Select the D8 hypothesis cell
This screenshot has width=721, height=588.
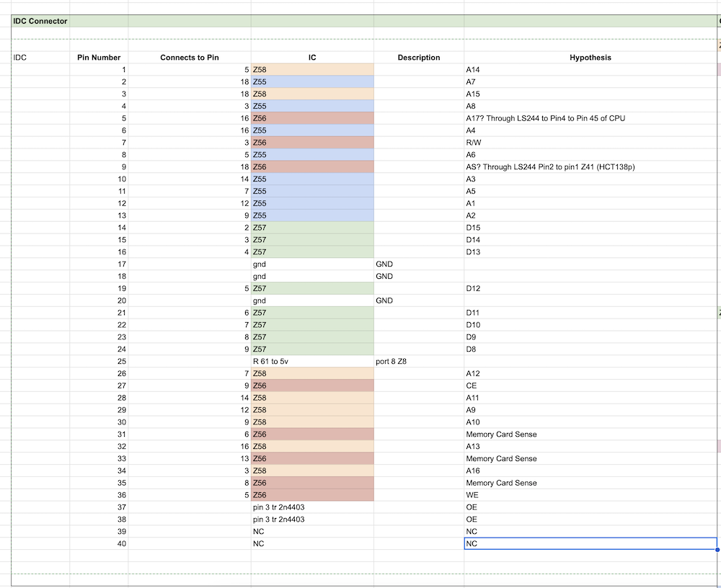point(590,349)
